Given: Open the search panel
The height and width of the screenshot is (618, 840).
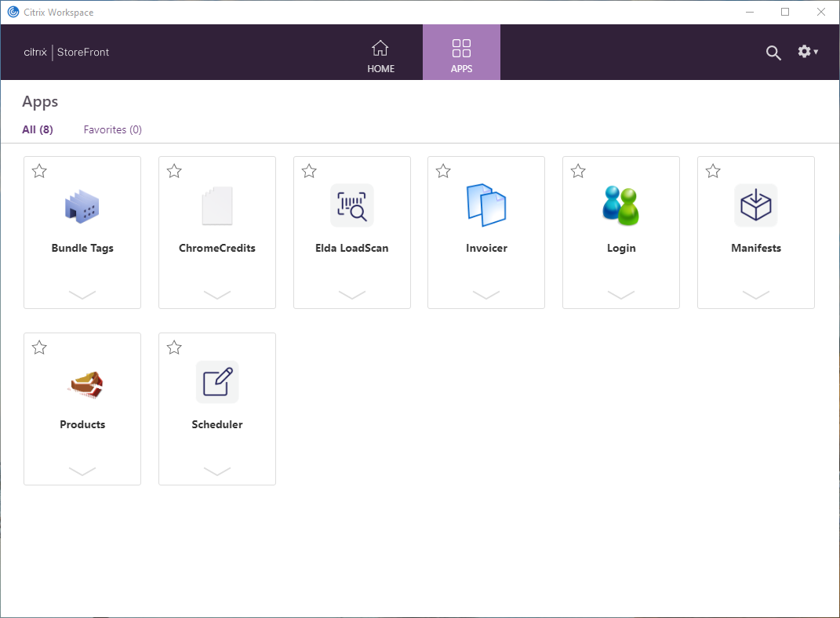Looking at the screenshot, I should pyautogui.click(x=773, y=52).
